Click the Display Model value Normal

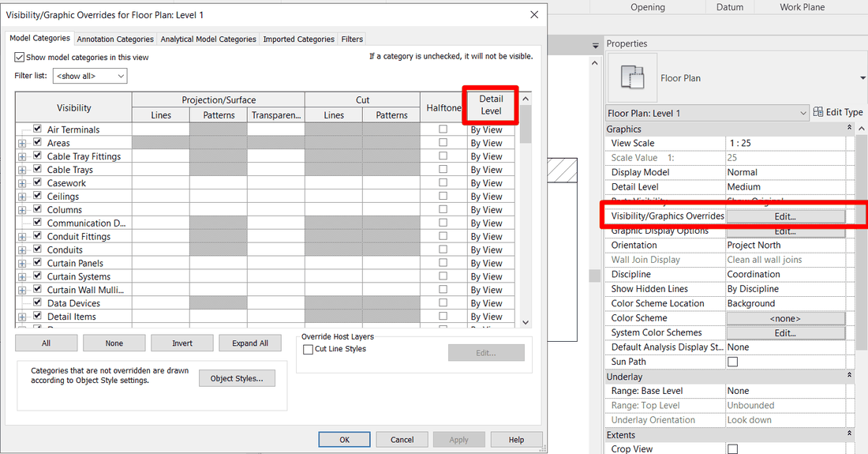click(x=785, y=172)
